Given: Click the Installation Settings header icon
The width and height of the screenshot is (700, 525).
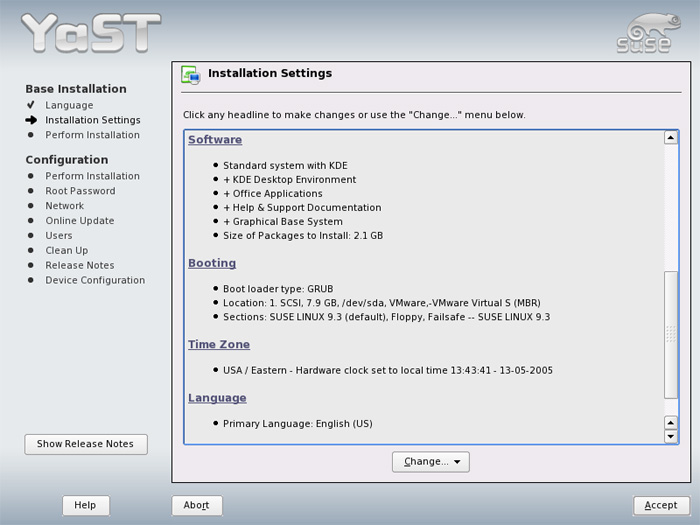Looking at the screenshot, I should click(x=191, y=75).
